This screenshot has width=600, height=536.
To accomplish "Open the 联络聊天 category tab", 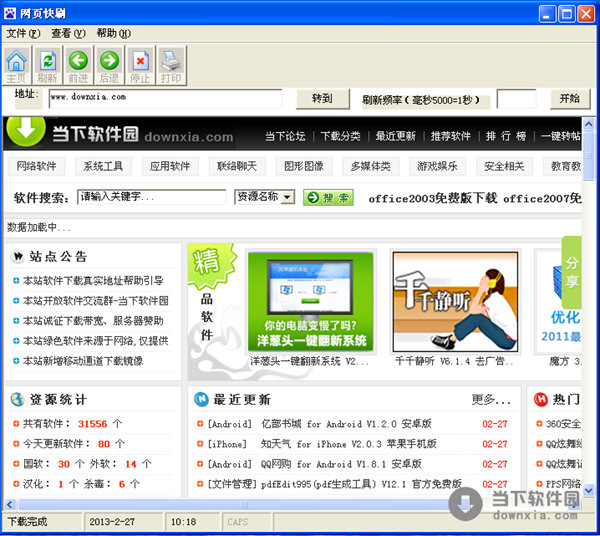I will pos(237,166).
